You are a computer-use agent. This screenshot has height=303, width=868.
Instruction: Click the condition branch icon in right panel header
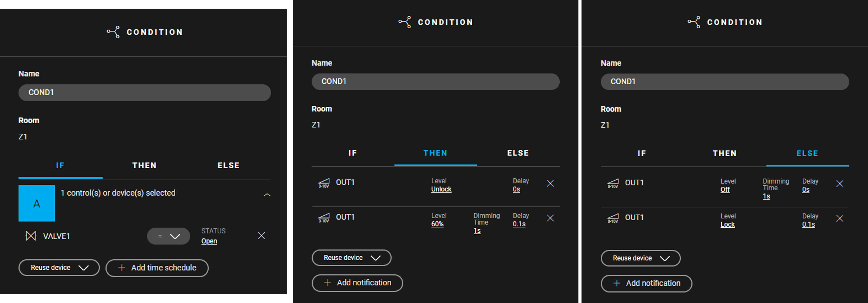click(x=694, y=22)
